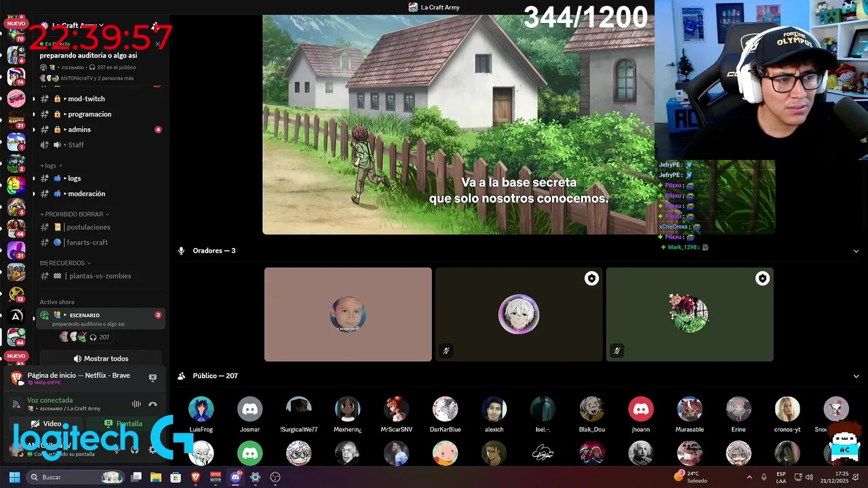Collapse the Oradores section

(856, 251)
